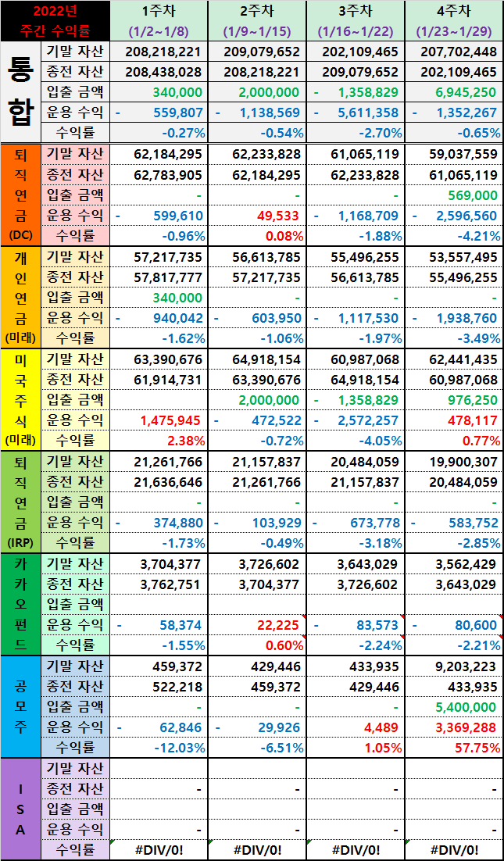This screenshot has height=861, width=504.
Task: Click 통합 종전 자산 value 208,438,028
Action: click(159, 72)
